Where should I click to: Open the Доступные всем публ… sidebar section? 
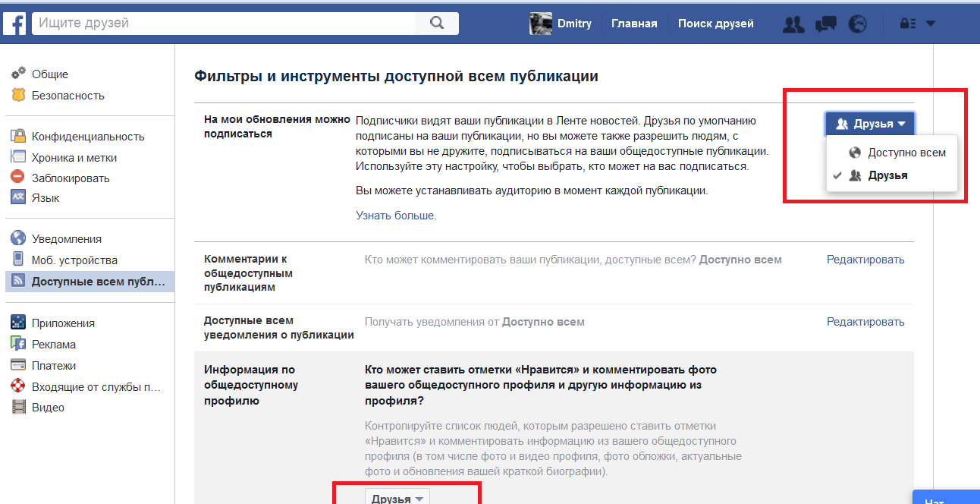click(x=90, y=281)
